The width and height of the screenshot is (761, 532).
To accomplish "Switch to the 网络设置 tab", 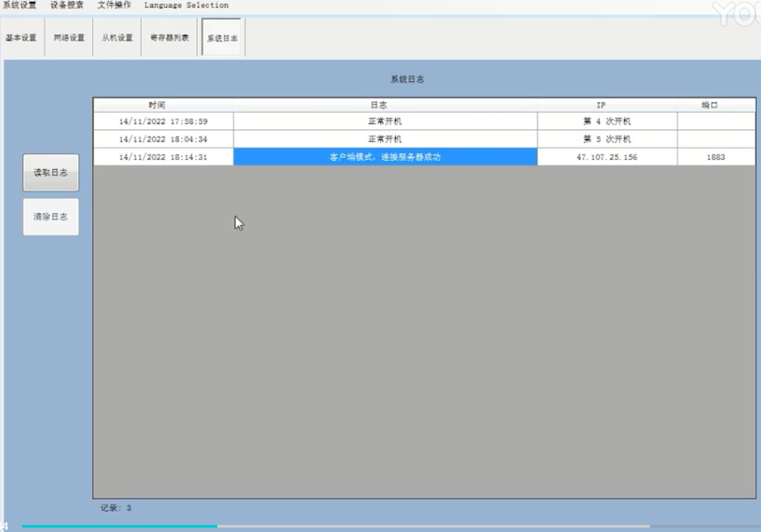I will pos(69,38).
